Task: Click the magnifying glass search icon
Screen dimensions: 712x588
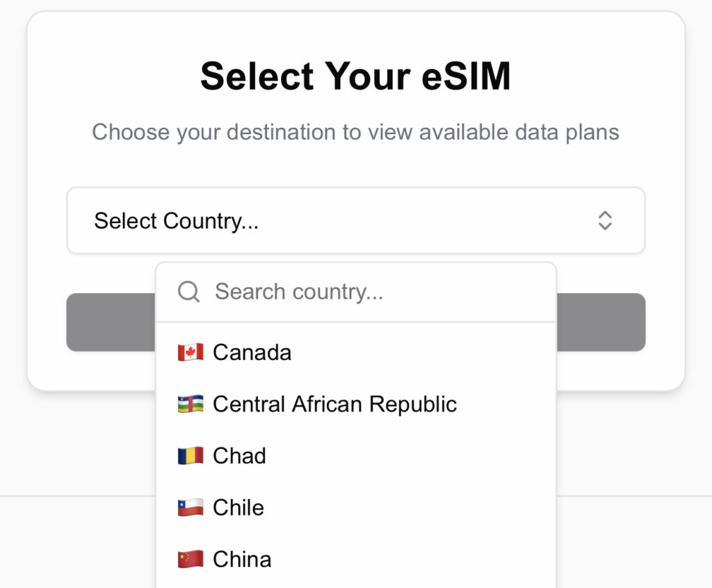Action: coord(188,291)
